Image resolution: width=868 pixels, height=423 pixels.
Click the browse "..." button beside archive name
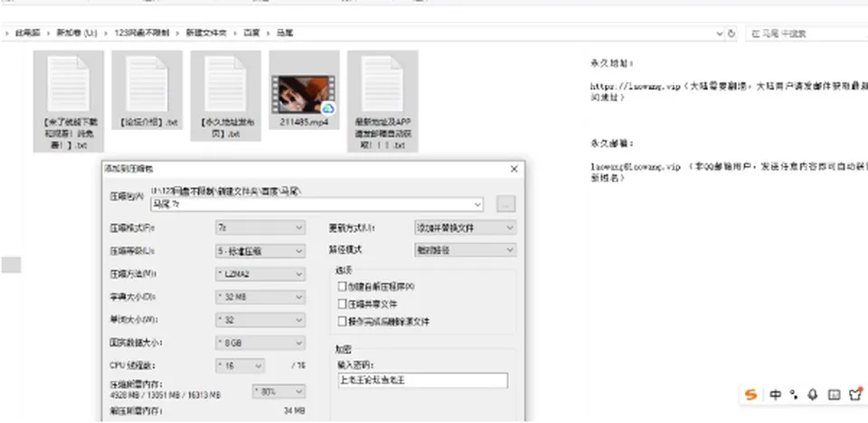(506, 203)
